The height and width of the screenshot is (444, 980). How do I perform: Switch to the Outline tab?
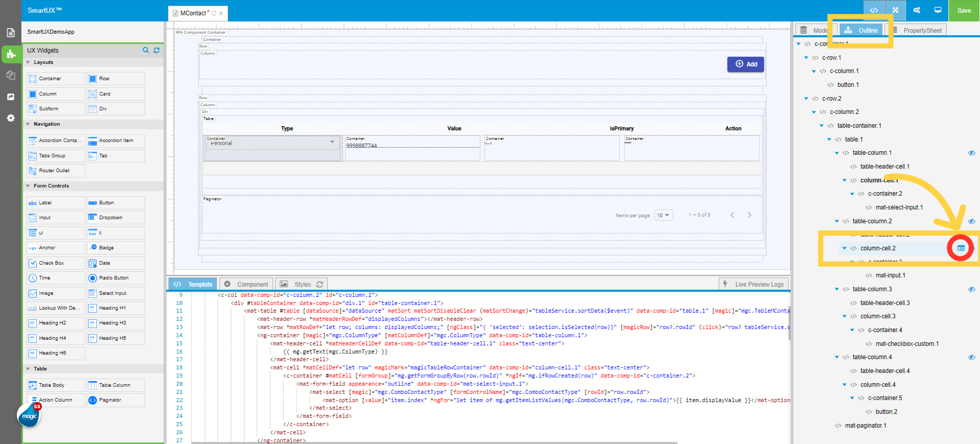[861, 30]
